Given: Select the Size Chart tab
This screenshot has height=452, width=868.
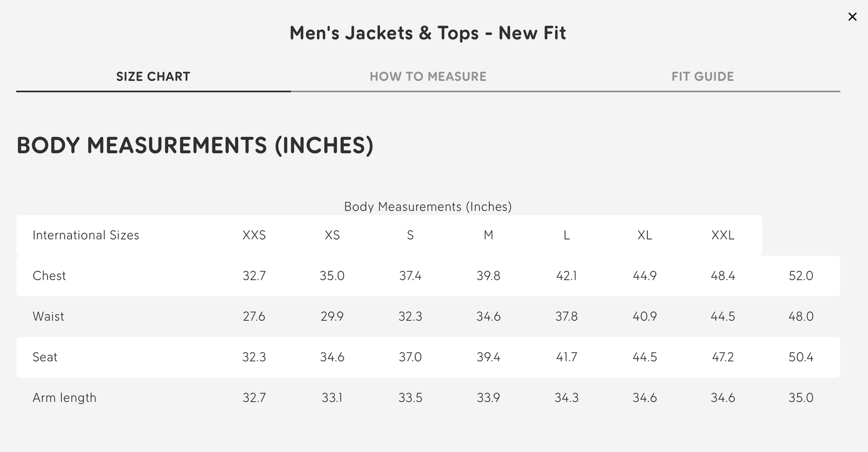Looking at the screenshot, I should pyautogui.click(x=153, y=76).
